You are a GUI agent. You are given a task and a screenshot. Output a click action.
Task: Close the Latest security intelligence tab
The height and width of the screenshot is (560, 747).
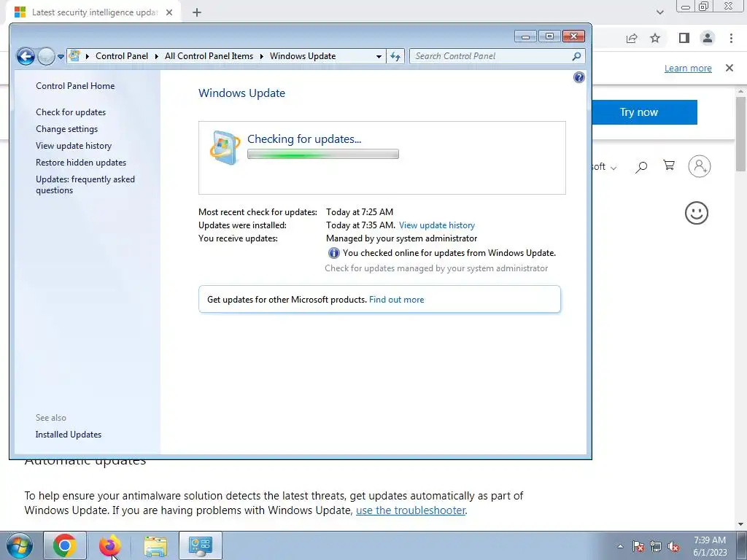[x=169, y=12]
